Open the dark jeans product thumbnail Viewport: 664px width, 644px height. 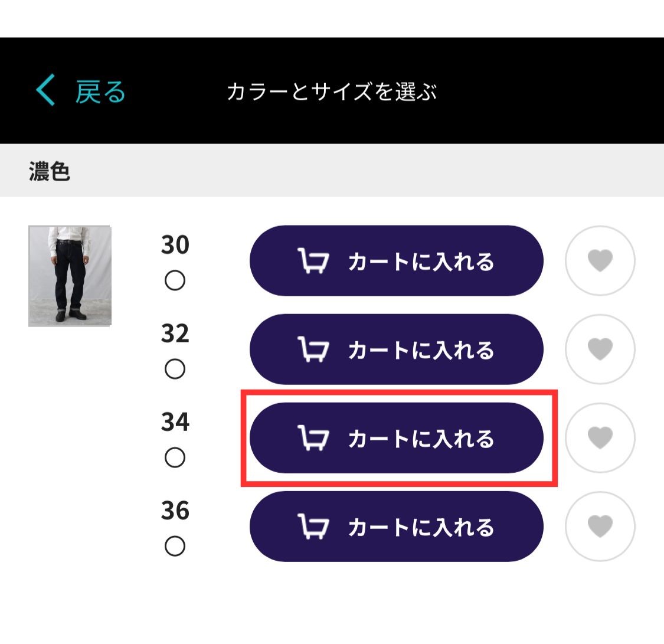(70, 276)
